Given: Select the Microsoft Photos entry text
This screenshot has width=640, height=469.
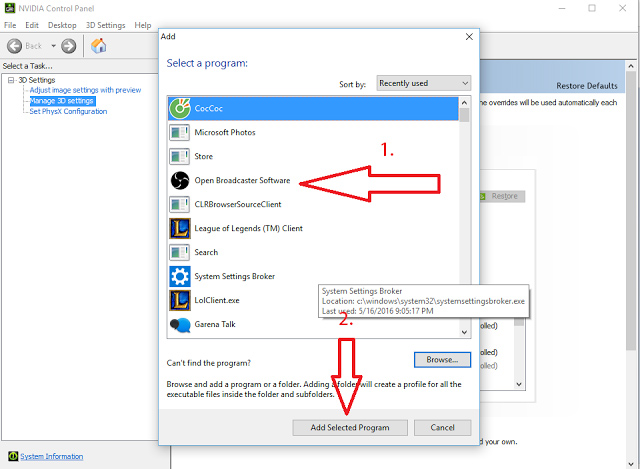Looking at the screenshot, I should [x=225, y=132].
